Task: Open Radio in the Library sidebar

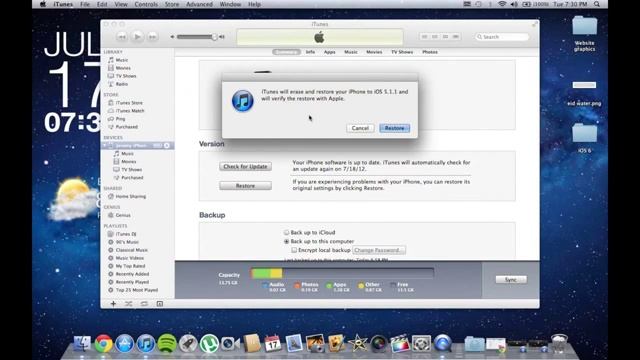Action: click(x=122, y=84)
